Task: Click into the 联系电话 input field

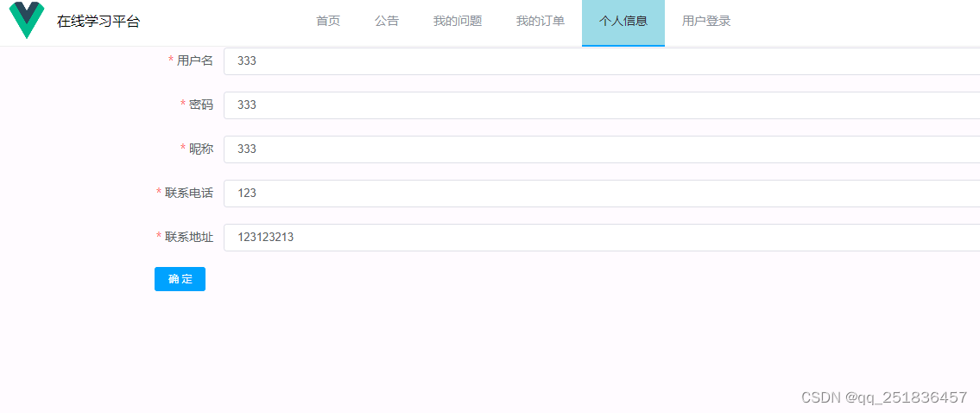Action: [602, 194]
